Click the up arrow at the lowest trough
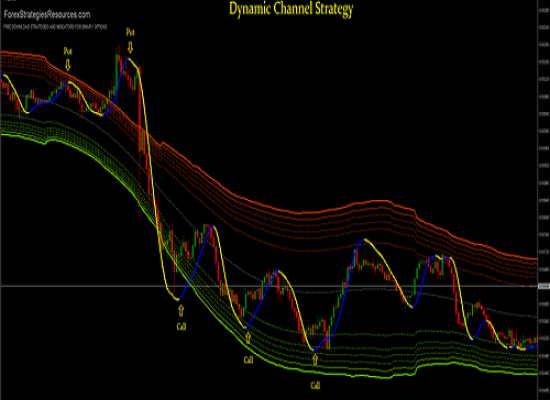 [x=315, y=360]
